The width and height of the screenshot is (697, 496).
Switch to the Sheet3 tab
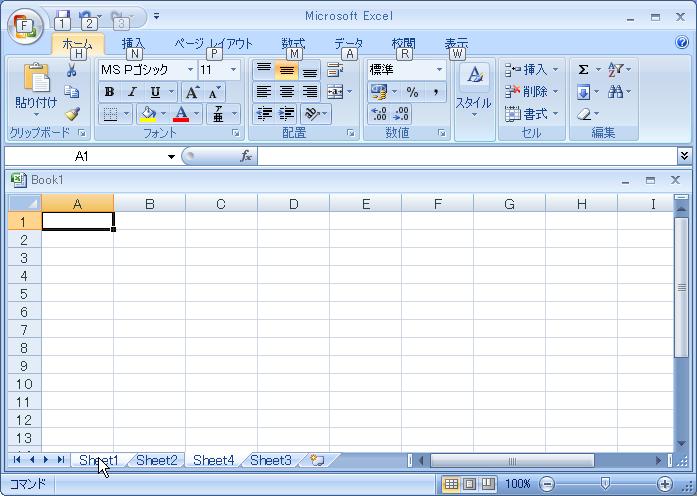(x=271, y=460)
